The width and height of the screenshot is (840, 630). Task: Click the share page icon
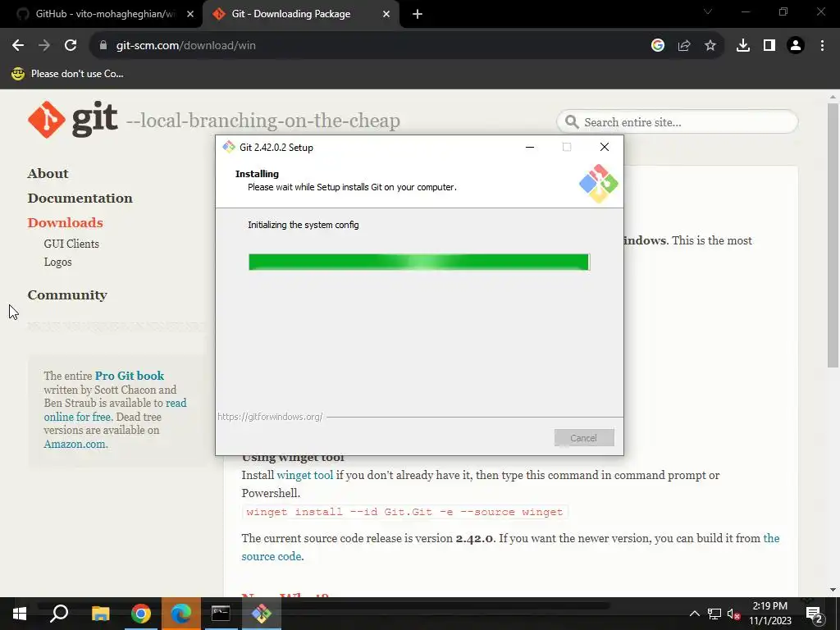pos(684,46)
